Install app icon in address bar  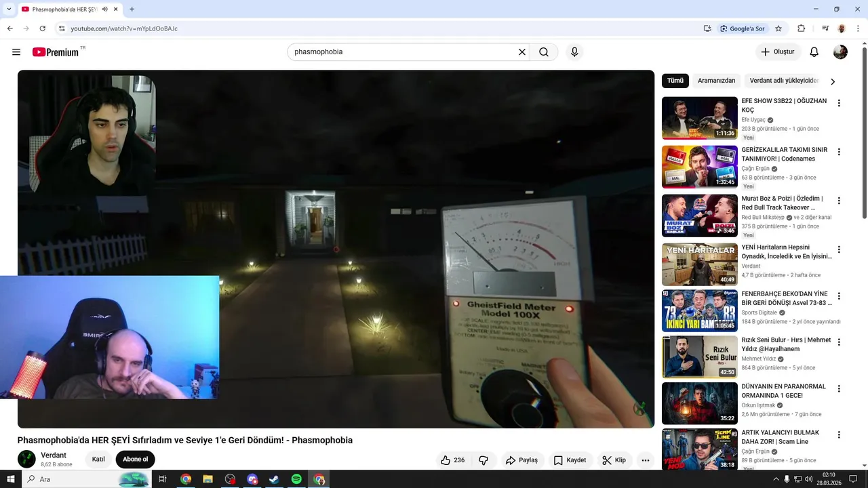coord(707,28)
